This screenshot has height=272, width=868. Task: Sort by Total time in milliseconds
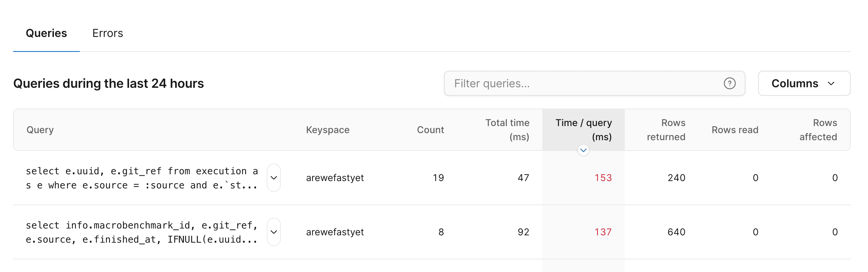tap(507, 130)
